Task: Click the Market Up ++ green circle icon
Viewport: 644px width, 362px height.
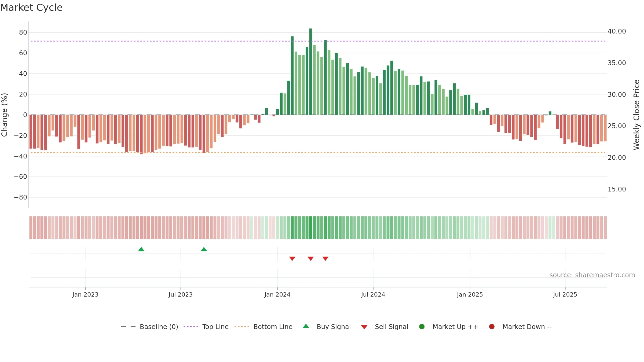Action: [422, 327]
